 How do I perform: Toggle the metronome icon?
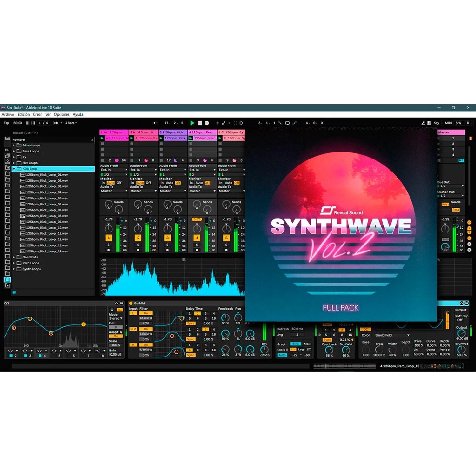pyautogui.click(x=55, y=123)
